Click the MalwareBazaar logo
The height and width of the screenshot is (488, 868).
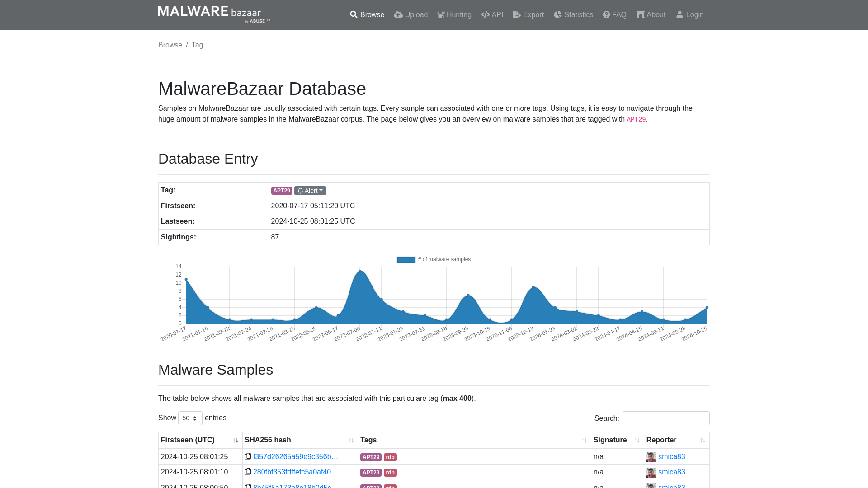214,14
